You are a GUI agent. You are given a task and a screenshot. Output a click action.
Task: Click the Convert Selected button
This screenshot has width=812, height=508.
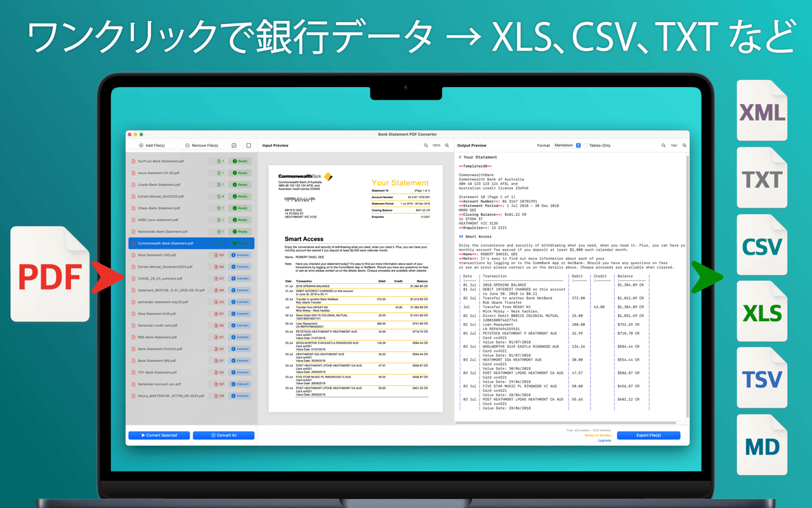[x=159, y=436]
